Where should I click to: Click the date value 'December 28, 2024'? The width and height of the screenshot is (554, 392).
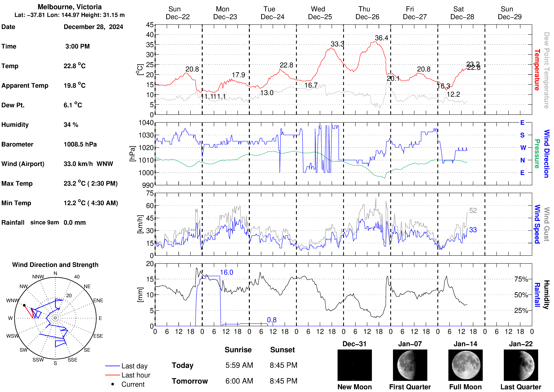pyautogui.click(x=93, y=27)
